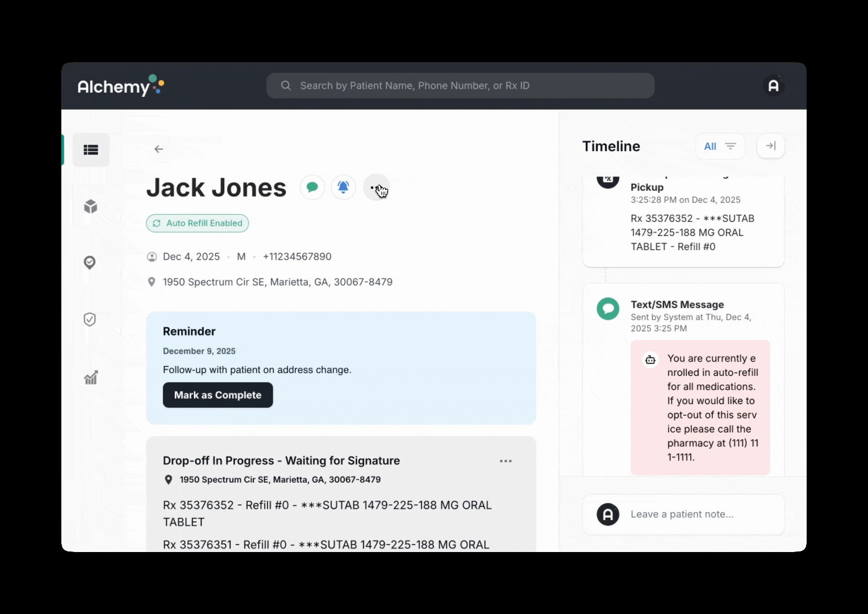Open more options next to Jack Jones
The height and width of the screenshot is (614, 868).
pyautogui.click(x=376, y=187)
